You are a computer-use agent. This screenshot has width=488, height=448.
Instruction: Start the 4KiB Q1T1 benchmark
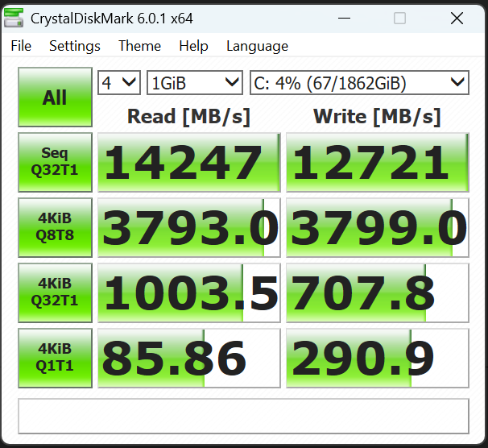tap(55, 356)
